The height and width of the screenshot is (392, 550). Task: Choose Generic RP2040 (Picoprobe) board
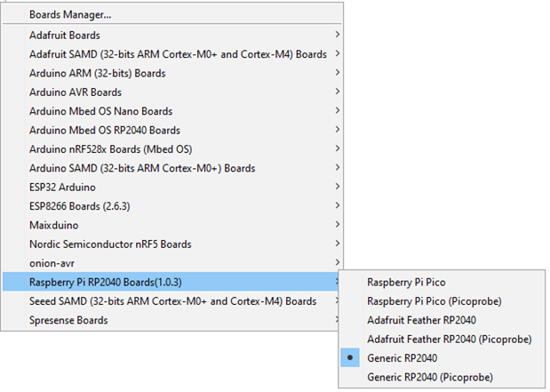[442, 377]
